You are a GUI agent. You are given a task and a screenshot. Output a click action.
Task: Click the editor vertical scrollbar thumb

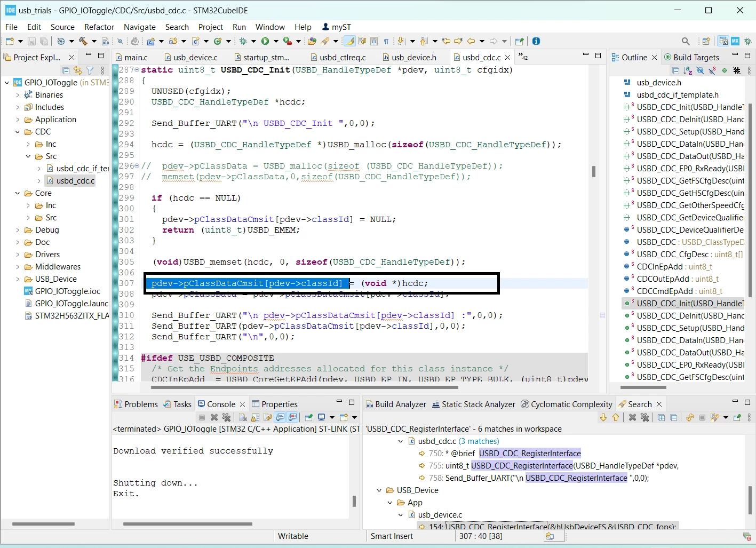[x=594, y=171]
